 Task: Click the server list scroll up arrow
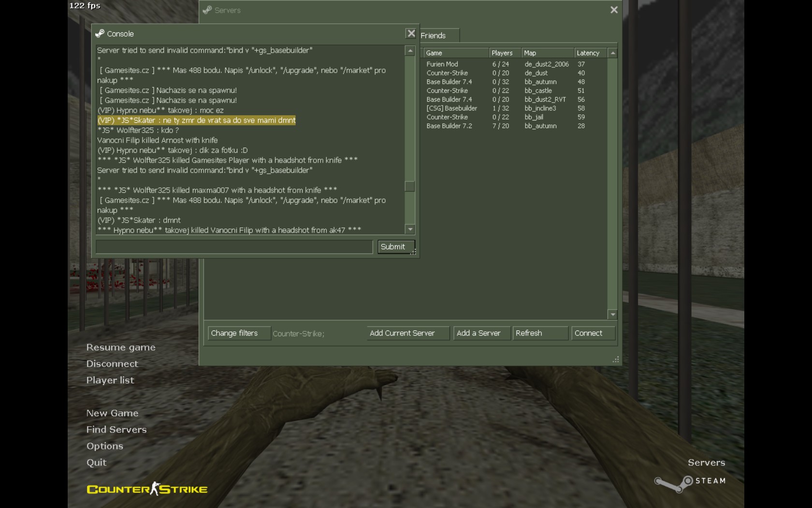point(613,53)
